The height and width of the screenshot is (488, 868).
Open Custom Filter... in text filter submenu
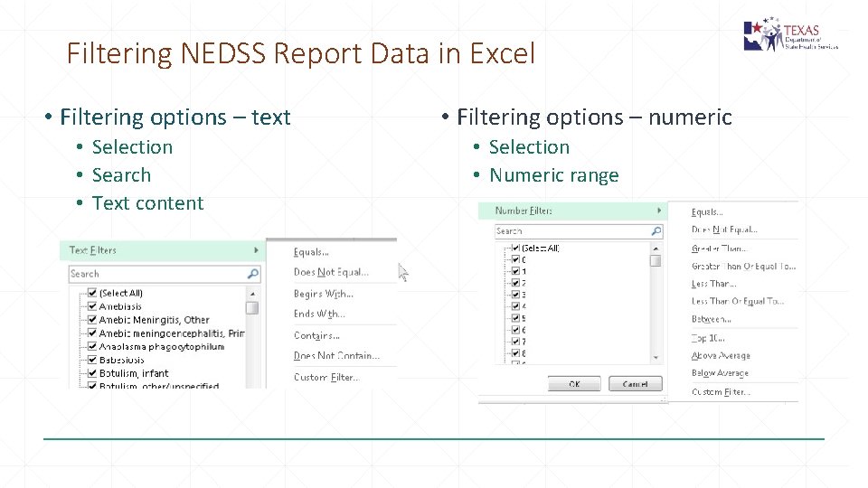326,378
